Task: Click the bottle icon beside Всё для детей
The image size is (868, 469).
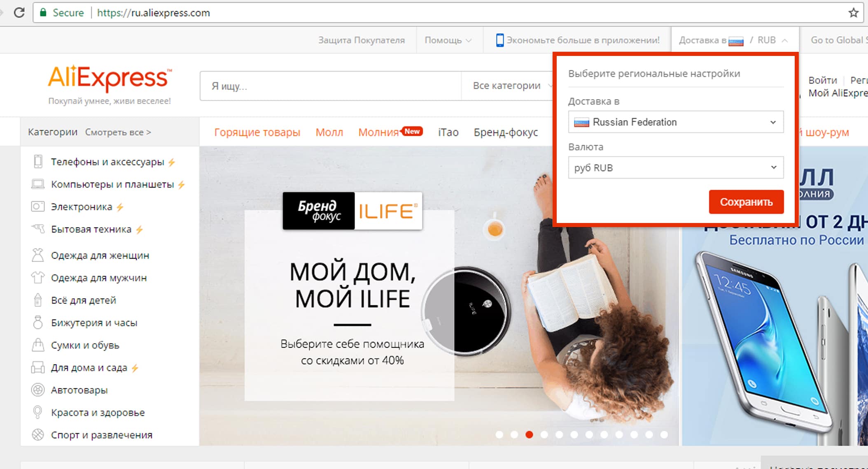Action: coord(38,300)
